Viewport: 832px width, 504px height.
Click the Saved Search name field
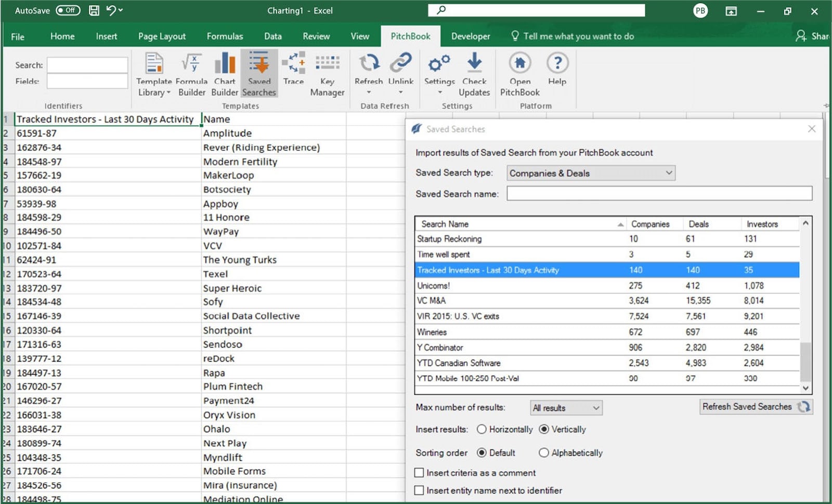659,194
